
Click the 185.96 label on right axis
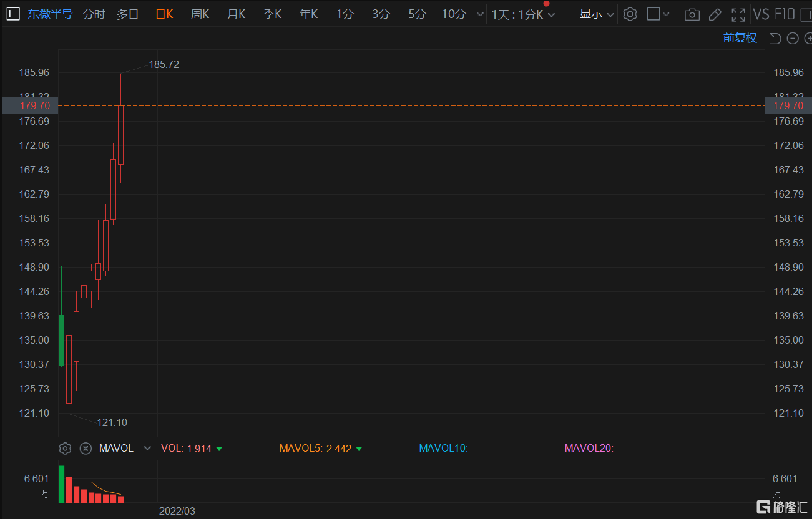coord(788,72)
